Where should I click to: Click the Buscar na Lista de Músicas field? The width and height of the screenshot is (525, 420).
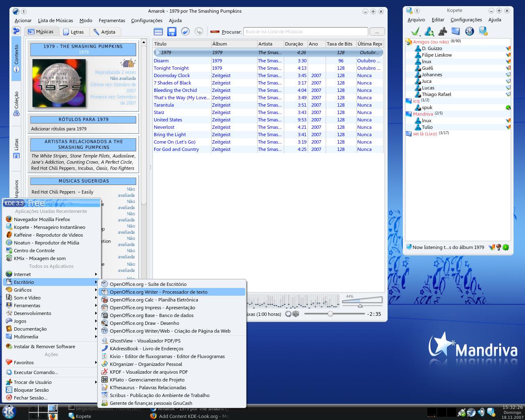pyautogui.click(x=306, y=32)
